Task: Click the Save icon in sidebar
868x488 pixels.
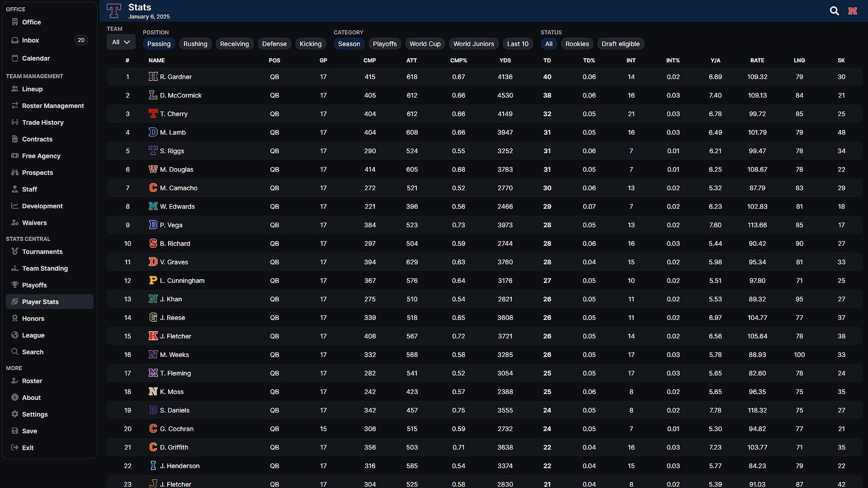Action: (15, 431)
